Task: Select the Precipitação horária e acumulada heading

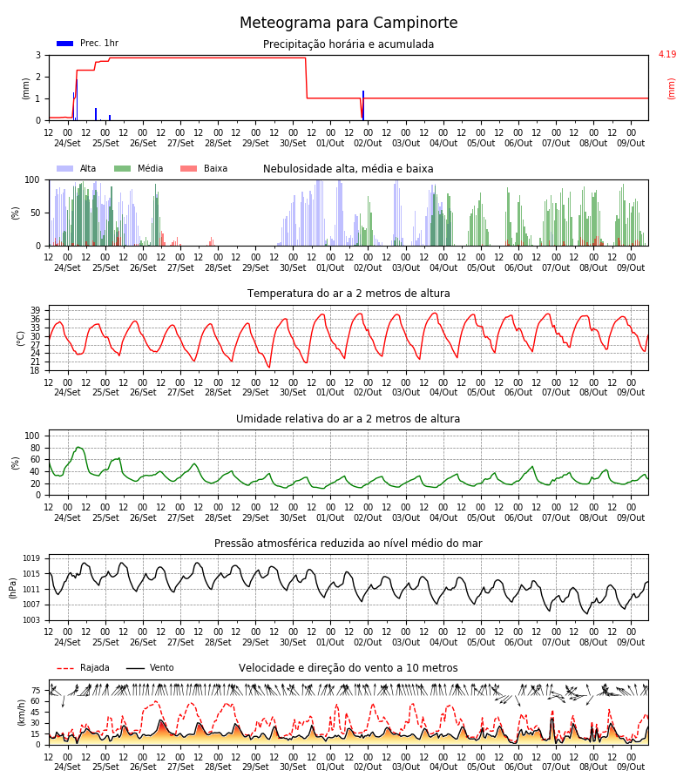Action: 348,44
